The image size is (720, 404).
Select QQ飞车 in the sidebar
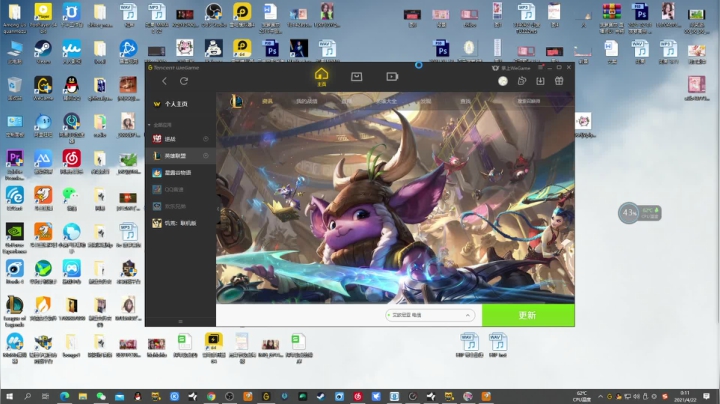click(180, 189)
